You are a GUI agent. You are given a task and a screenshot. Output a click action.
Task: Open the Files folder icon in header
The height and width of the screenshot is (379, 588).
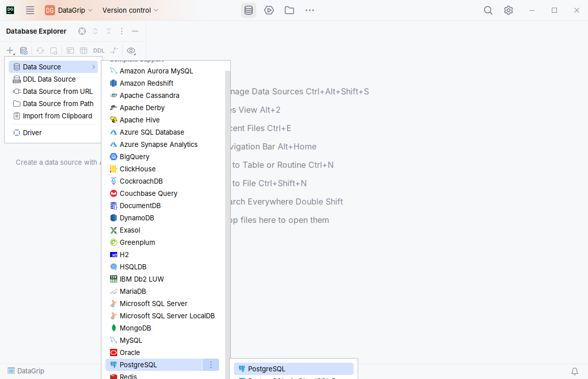(289, 10)
